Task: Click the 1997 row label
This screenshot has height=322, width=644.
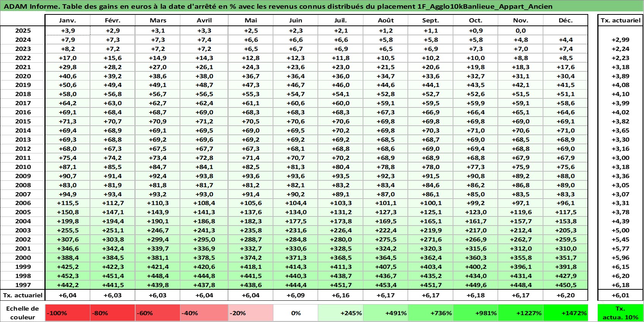Action: 23,285
